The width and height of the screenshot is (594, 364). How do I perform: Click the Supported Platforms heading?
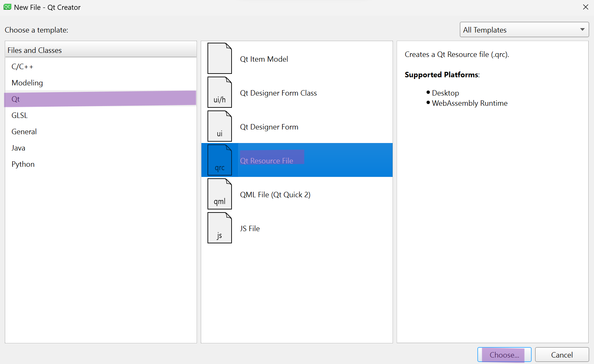click(x=442, y=75)
